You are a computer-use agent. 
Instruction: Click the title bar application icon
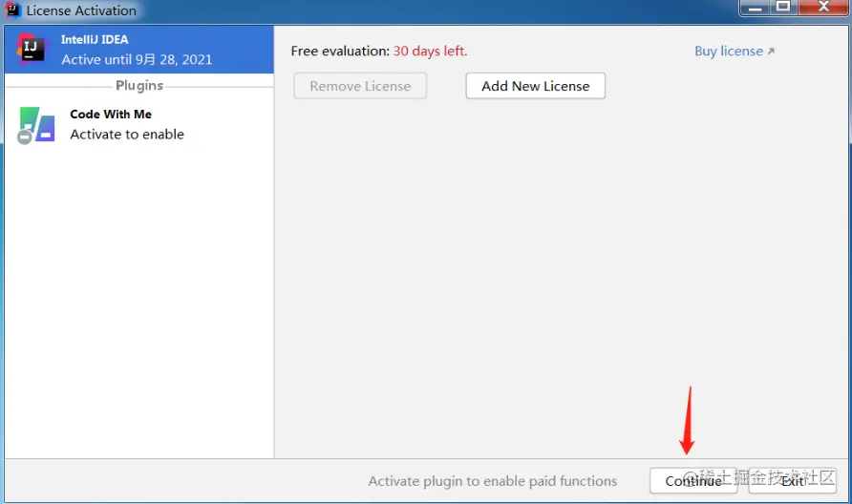(x=12, y=10)
